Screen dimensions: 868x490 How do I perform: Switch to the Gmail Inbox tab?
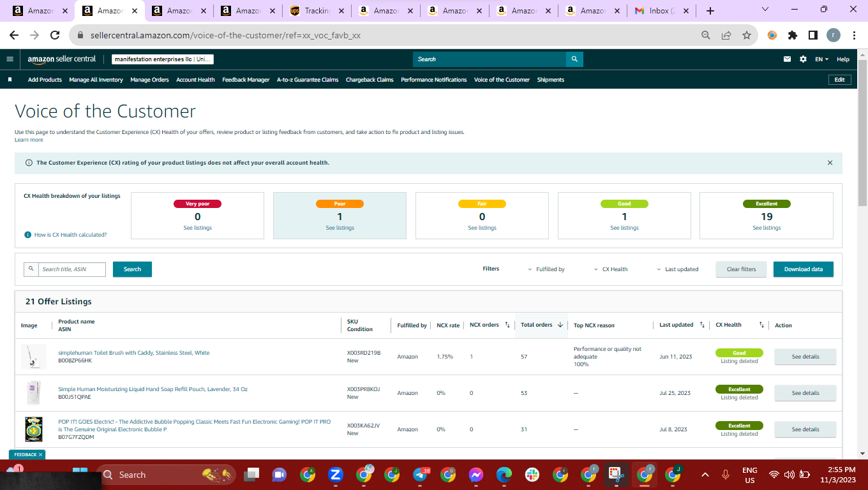661,11
